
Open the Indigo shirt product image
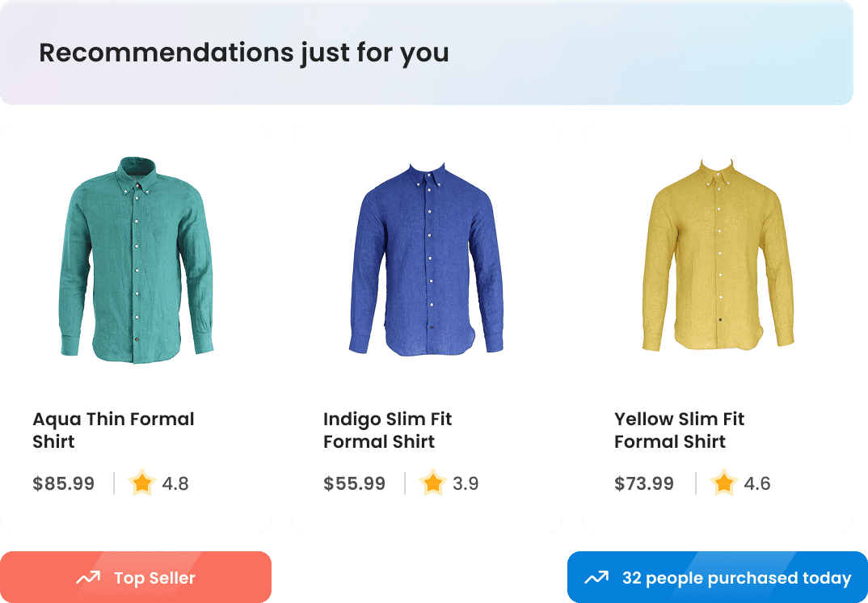click(426, 259)
